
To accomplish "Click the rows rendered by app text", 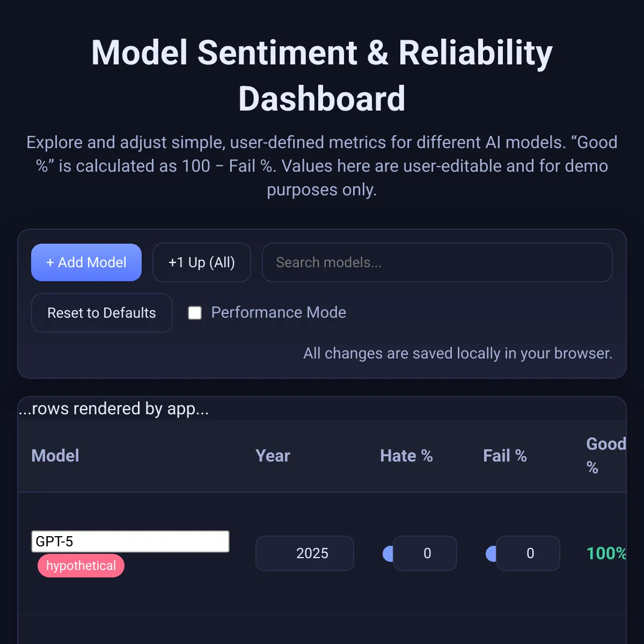I will pos(114,408).
